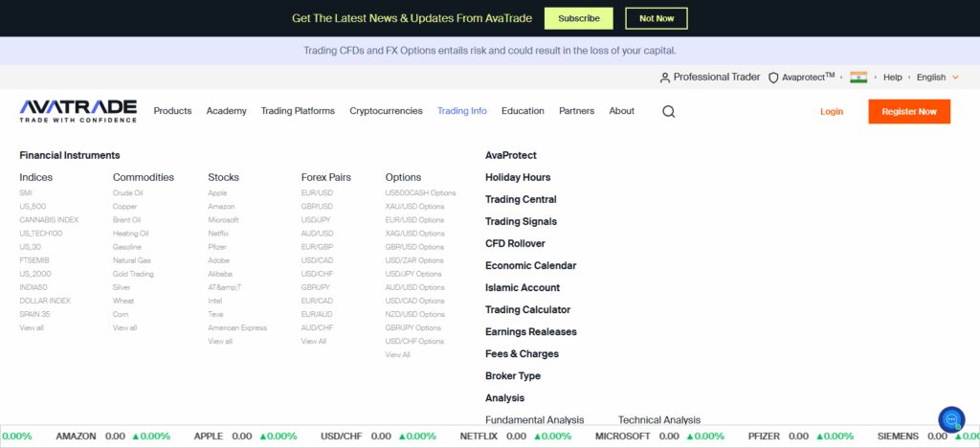Open the search magnifier icon
This screenshot has width=980, height=448.
[669, 112]
